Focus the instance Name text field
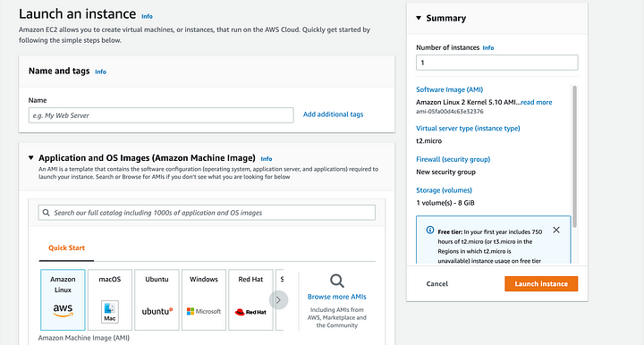644x345 pixels. tap(161, 115)
